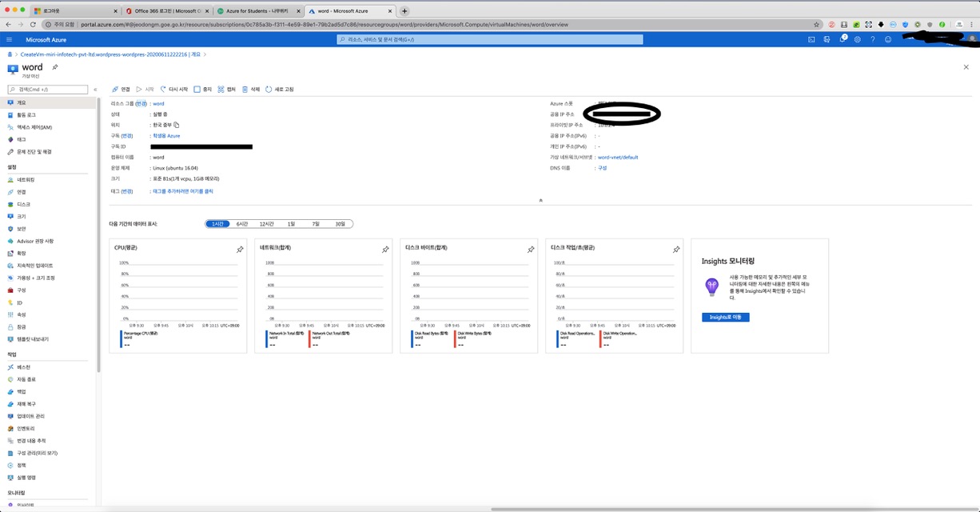980x512 pixels.
Task: Open the directory and subscription filter icon
Action: pos(827,39)
